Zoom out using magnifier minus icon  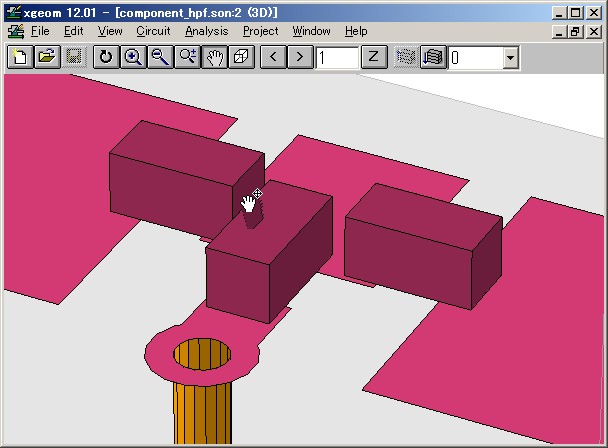coord(160,57)
